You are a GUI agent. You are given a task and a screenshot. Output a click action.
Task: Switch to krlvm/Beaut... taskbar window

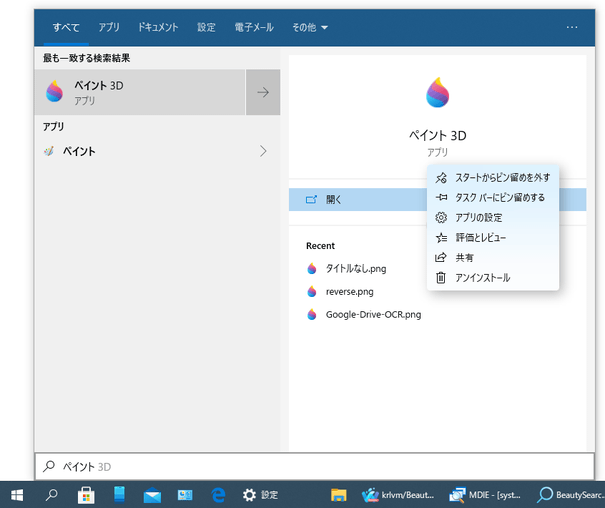(x=398, y=495)
